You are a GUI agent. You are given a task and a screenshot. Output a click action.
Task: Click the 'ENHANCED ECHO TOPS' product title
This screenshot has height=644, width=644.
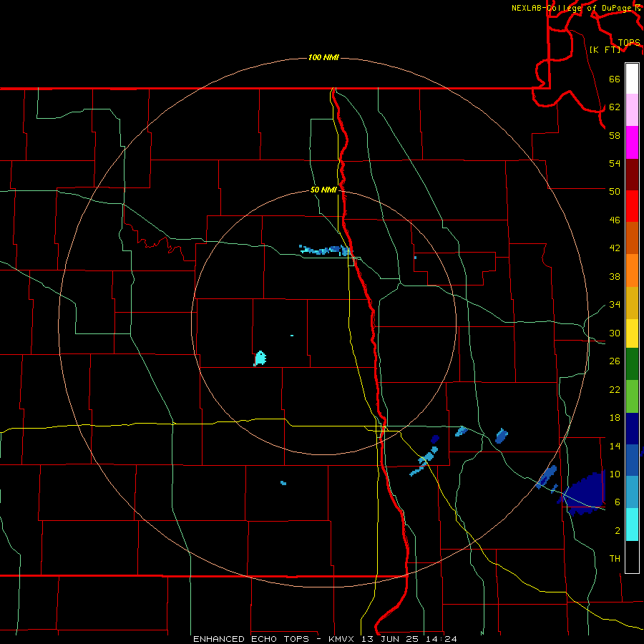coord(251,639)
